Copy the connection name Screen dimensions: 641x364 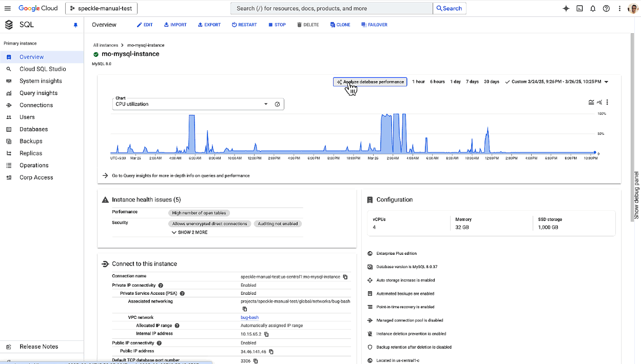(x=345, y=277)
